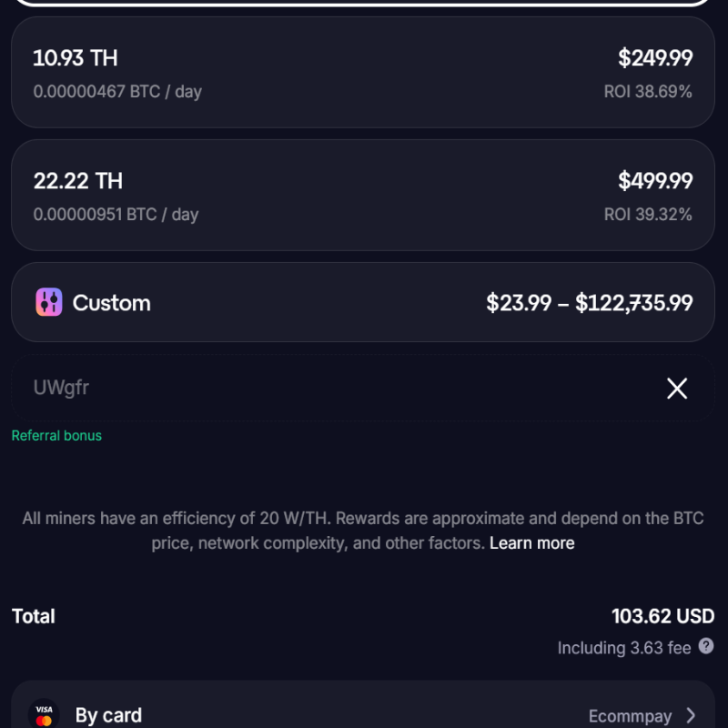The width and height of the screenshot is (728, 728).
Task: Expand payment options chevron beside Ecommpay
Action: [x=691, y=715]
